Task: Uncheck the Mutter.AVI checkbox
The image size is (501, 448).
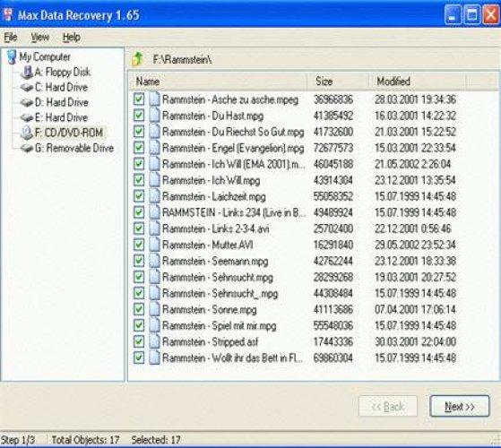Action: tap(139, 245)
